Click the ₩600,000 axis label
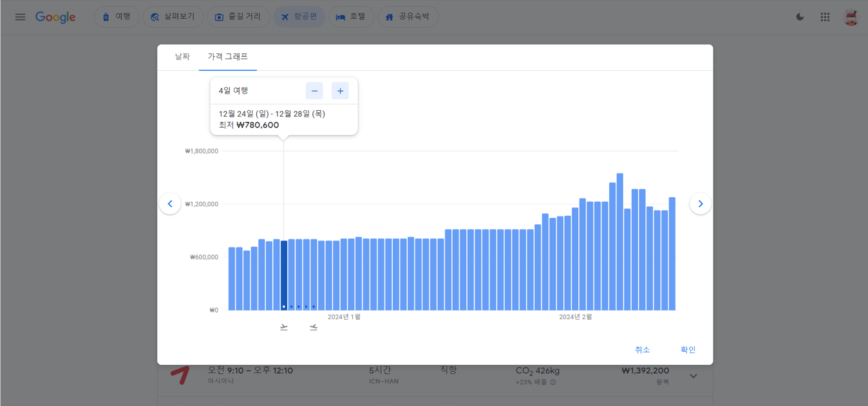The width and height of the screenshot is (868, 406). tap(204, 257)
